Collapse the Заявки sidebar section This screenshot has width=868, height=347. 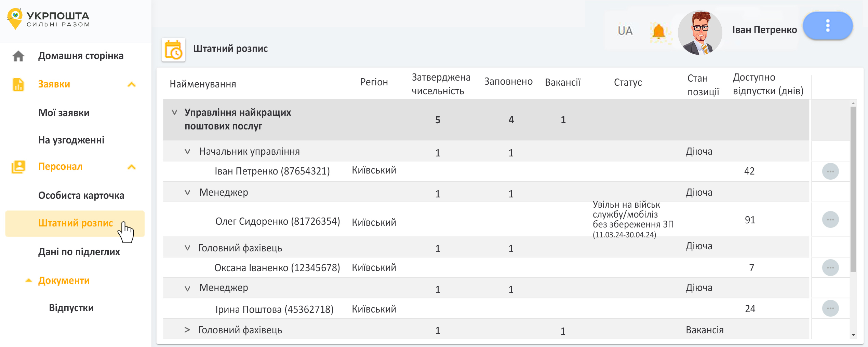132,84
